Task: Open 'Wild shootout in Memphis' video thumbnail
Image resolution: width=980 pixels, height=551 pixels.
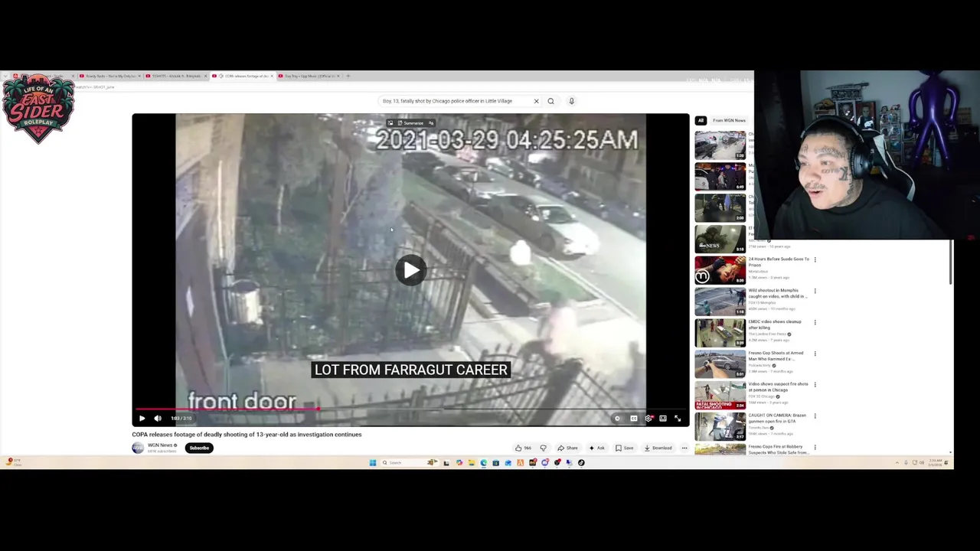Action: [x=720, y=302]
